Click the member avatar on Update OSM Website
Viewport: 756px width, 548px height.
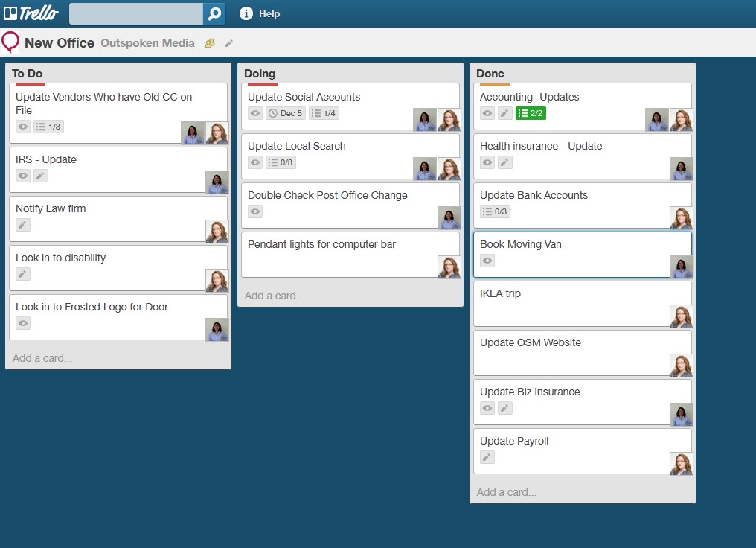pyautogui.click(x=682, y=366)
